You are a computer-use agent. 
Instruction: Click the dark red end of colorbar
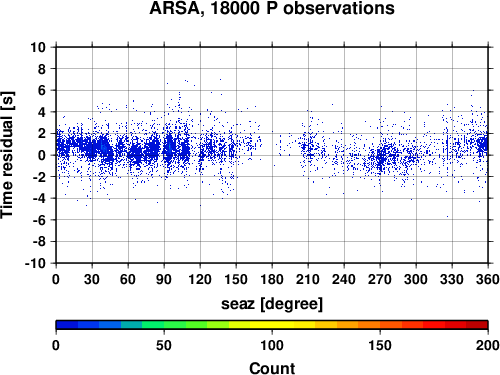(x=477, y=325)
